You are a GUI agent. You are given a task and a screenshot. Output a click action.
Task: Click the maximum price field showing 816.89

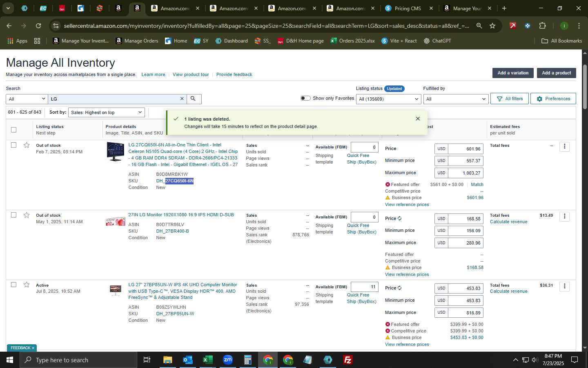[x=465, y=312]
